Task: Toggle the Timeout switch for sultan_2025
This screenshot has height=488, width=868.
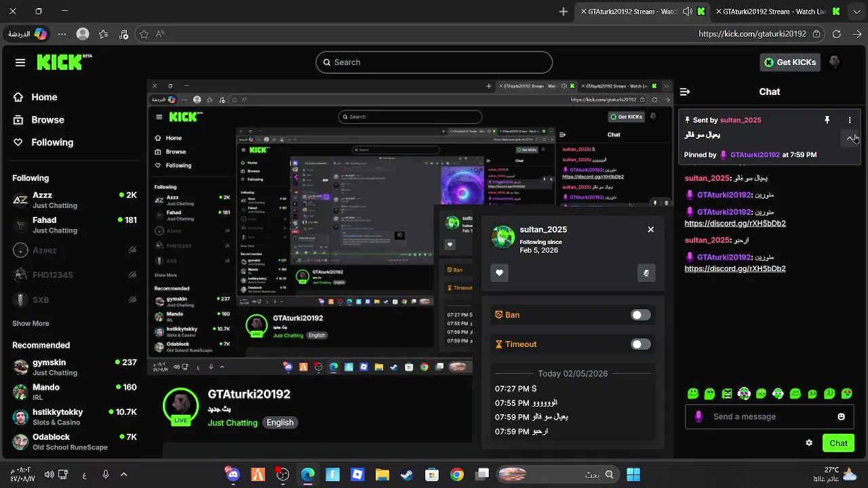Action: [640, 344]
